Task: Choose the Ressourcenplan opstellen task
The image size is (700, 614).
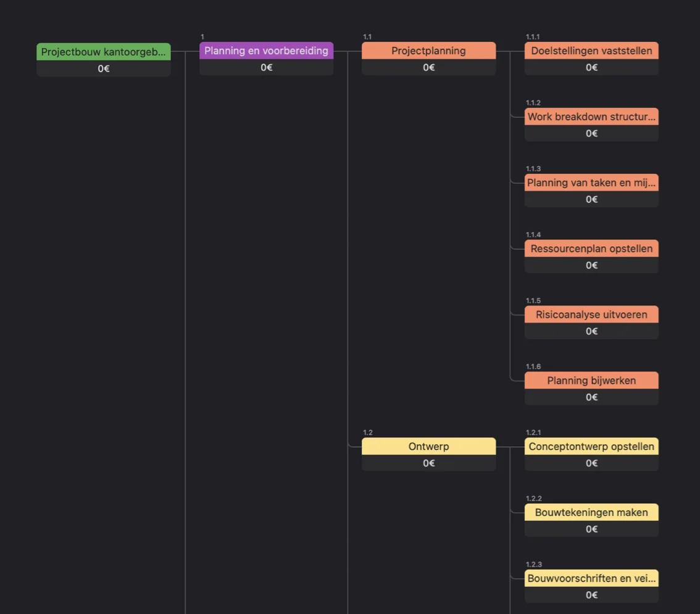Action: tap(591, 249)
